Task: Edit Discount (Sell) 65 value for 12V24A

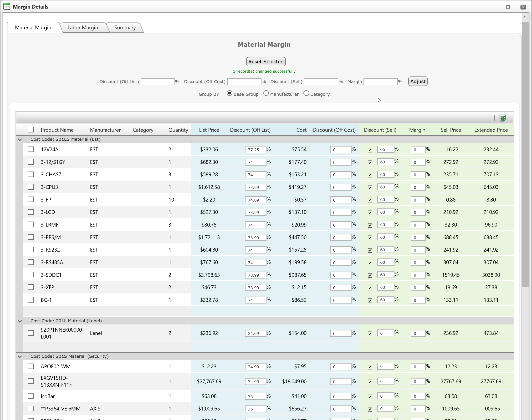Action: pos(386,149)
